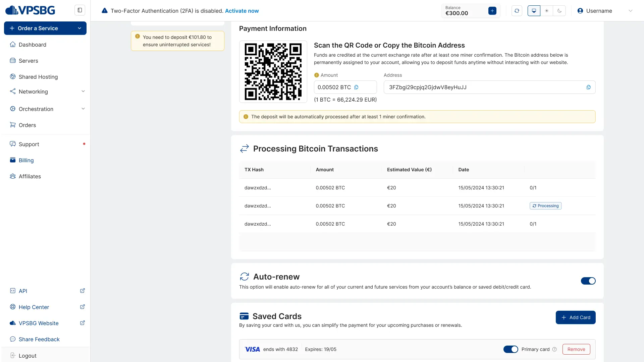Click Activate now 2FA link
The width and height of the screenshot is (644, 362).
(242, 11)
